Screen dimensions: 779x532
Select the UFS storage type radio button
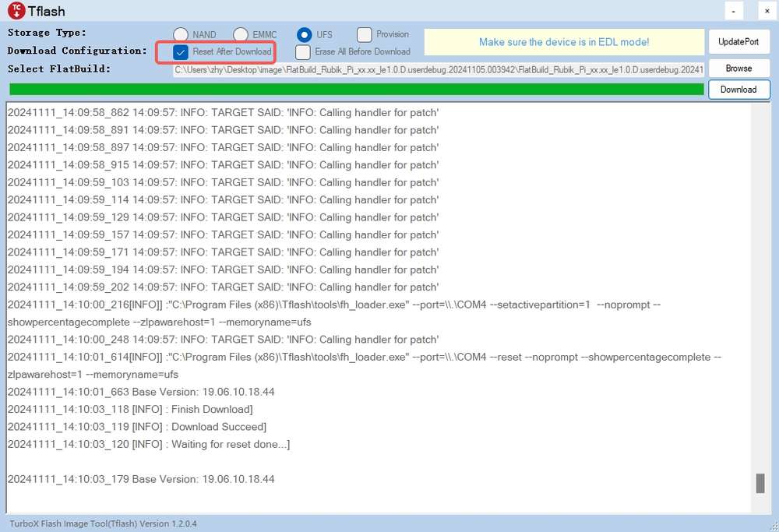click(x=304, y=34)
